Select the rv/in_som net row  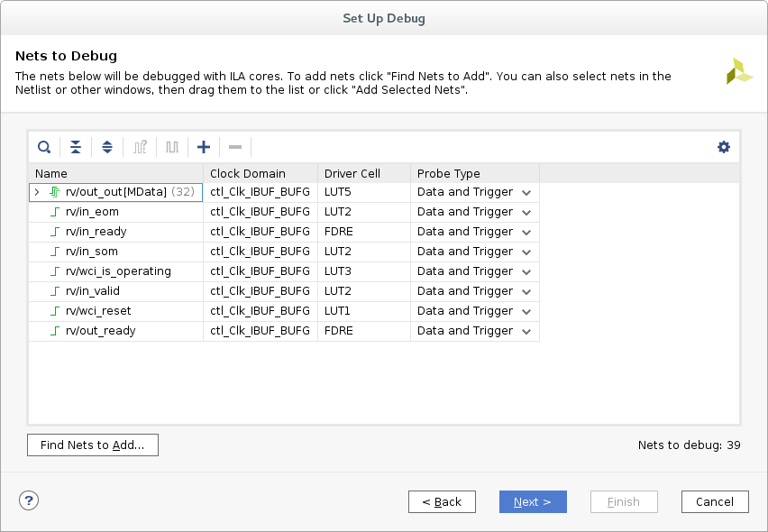(x=284, y=252)
